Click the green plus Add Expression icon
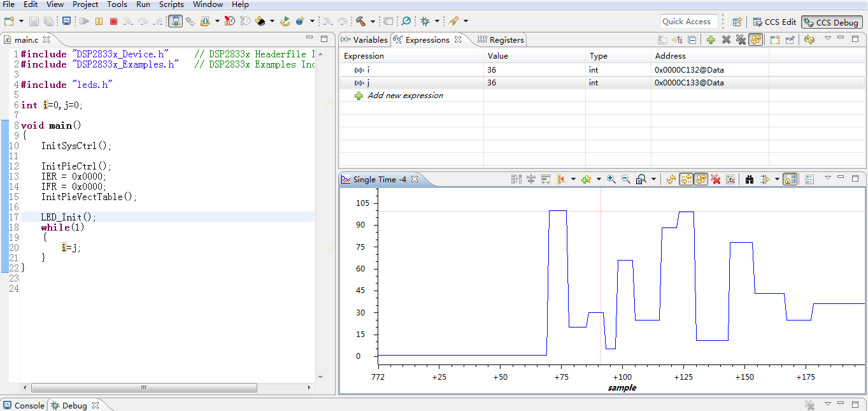The width and height of the screenshot is (868, 411). click(x=711, y=40)
